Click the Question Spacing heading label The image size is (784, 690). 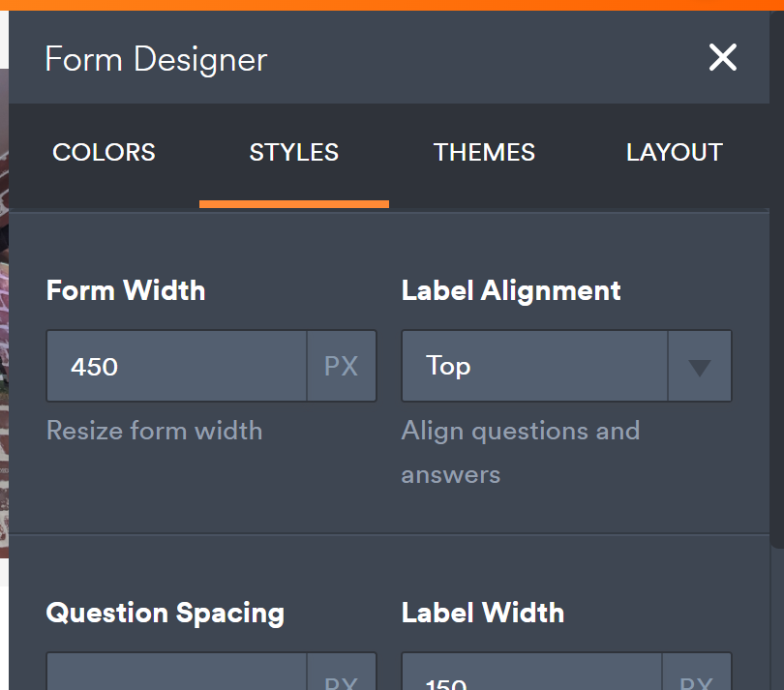tap(166, 613)
